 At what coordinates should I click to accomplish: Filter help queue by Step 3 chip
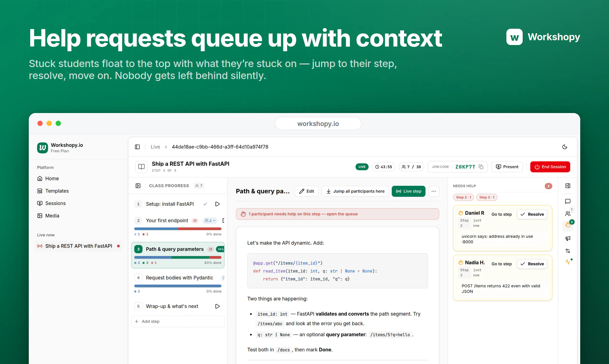point(487,197)
